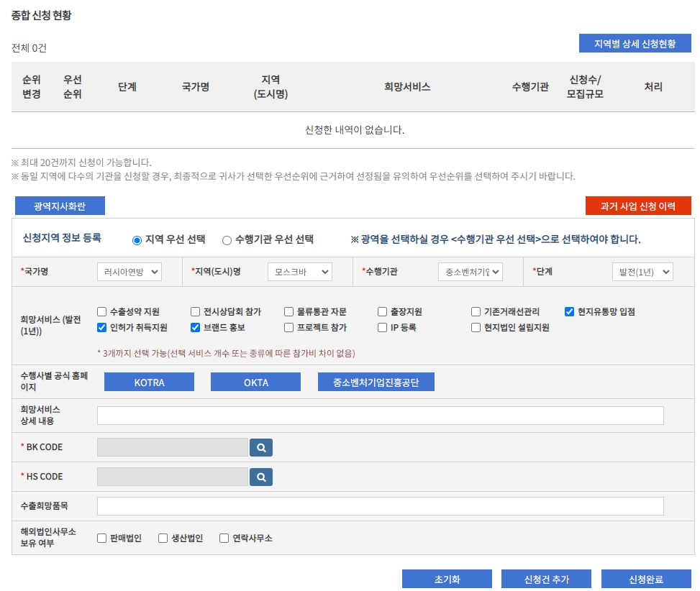The image size is (700, 591).
Task: Check the 물류통관 자문 checkbox
Action: [287, 311]
